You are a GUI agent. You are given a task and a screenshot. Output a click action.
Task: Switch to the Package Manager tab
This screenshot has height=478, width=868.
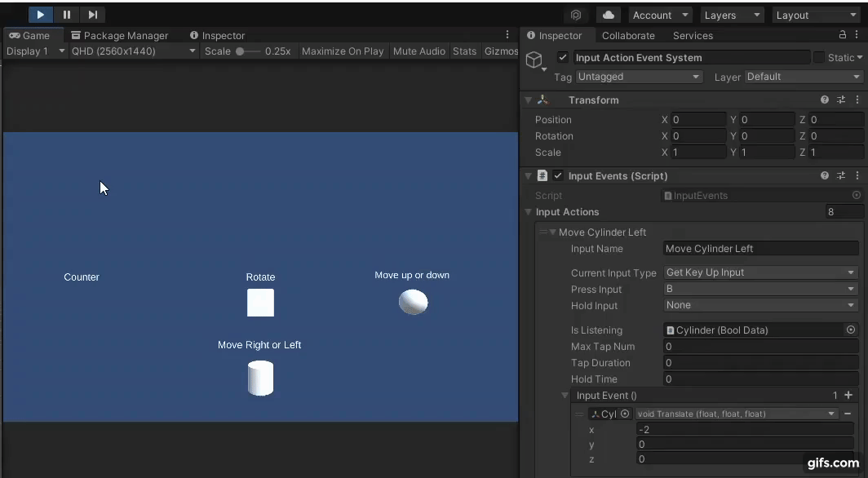coord(119,35)
